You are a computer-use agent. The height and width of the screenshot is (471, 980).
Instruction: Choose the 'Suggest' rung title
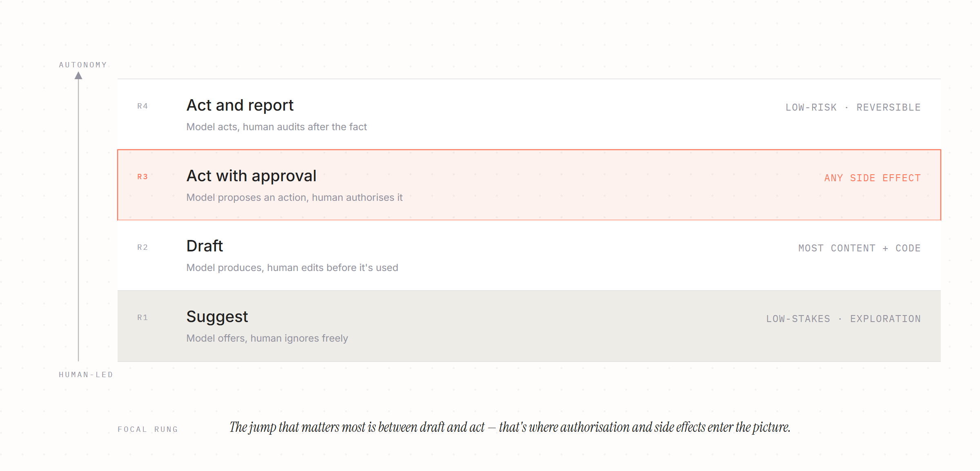point(217,317)
